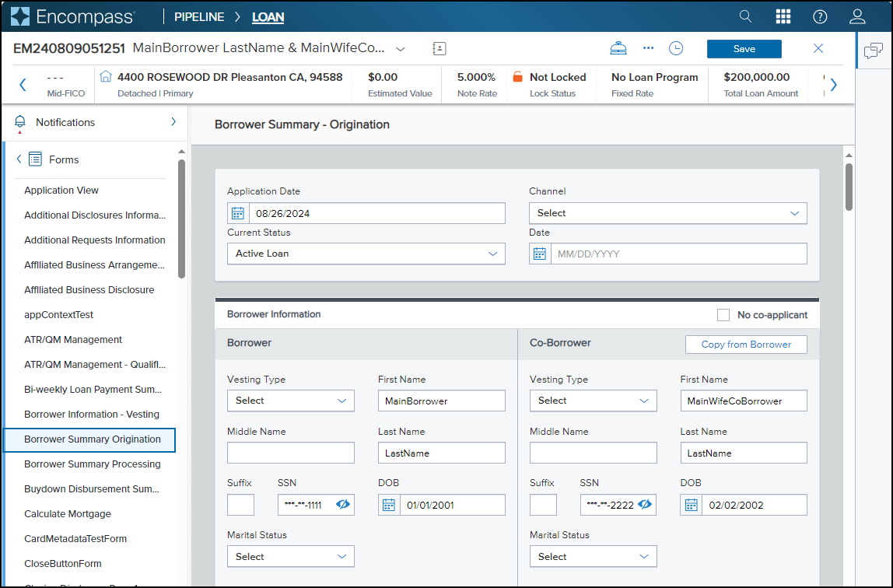Open the ATR/QM Management form
893x588 pixels.
tap(73, 340)
